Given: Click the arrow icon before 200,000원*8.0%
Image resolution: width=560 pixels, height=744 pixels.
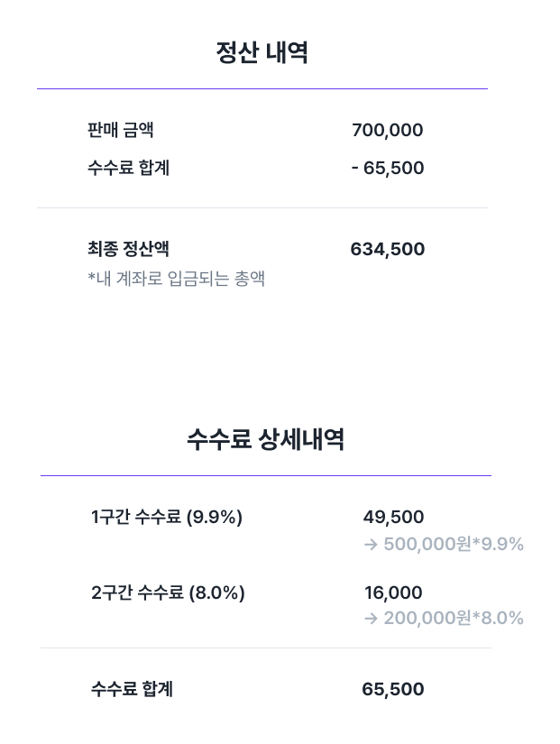Looking at the screenshot, I should click(371, 619).
